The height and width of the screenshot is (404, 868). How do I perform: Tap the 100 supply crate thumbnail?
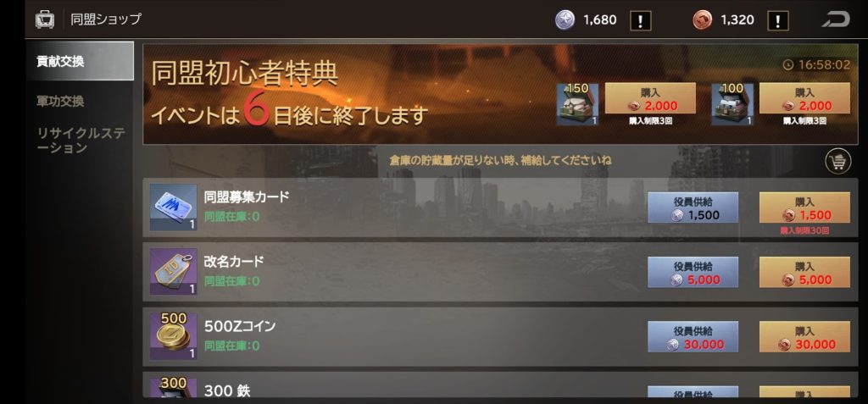tap(732, 104)
